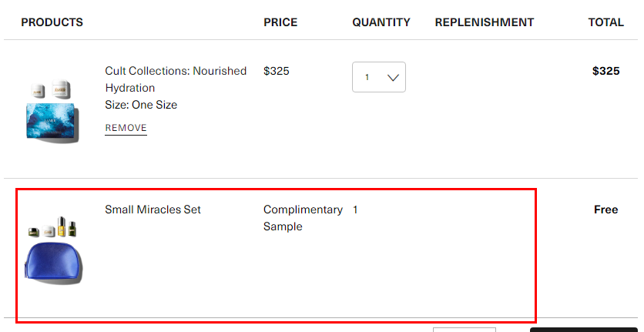The image size is (644, 332).
Task: Open Cult Collections: Nourished Hydration product page
Action: (176, 79)
